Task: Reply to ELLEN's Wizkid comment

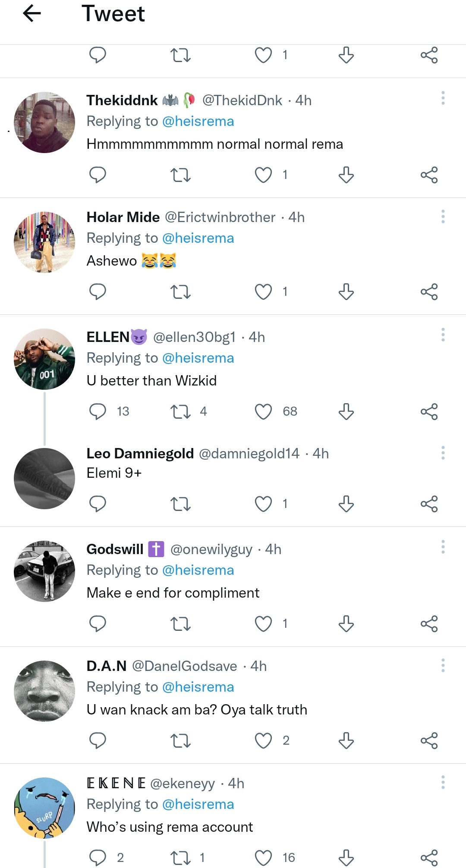Action: pyautogui.click(x=98, y=411)
